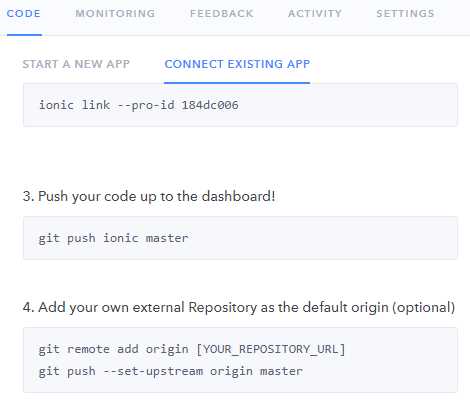Open the SETTINGS tab
The width and height of the screenshot is (470, 402).
click(405, 14)
